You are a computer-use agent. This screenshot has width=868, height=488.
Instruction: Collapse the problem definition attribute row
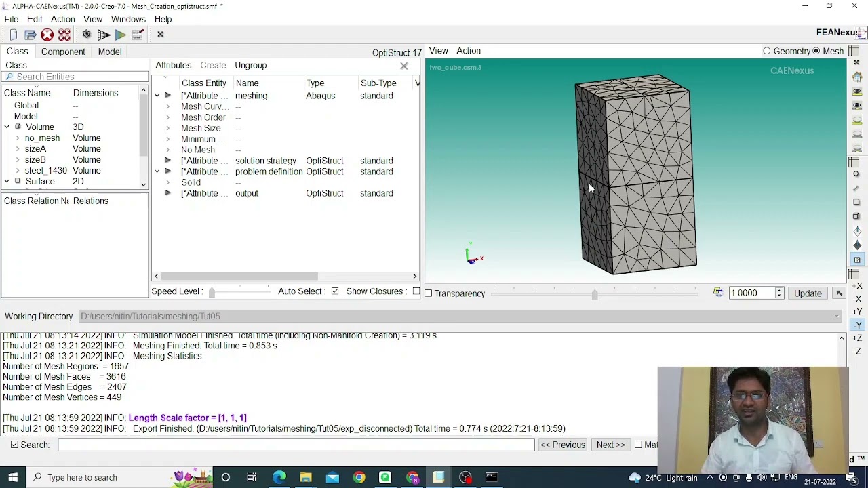(157, 171)
